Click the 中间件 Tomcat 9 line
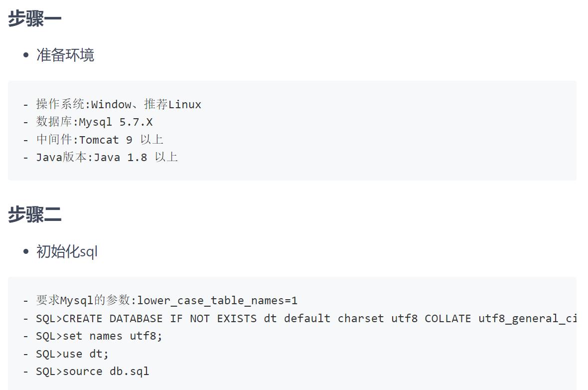 point(99,140)
